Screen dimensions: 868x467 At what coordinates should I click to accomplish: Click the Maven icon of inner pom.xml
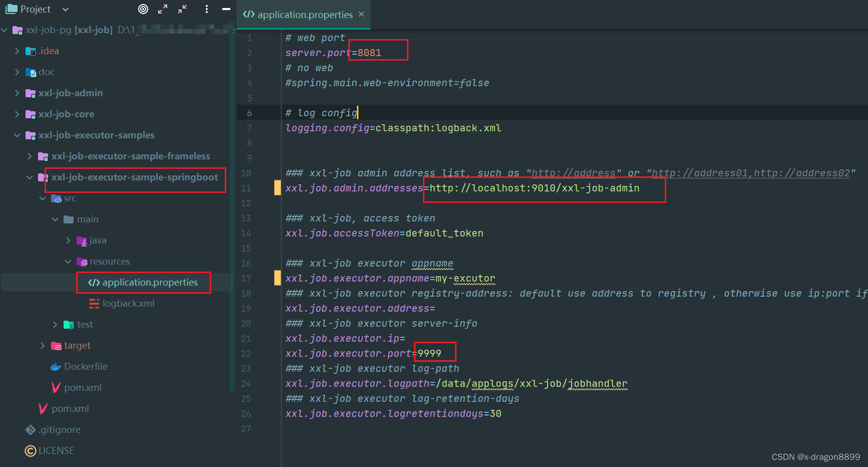pyautogui.click(x=56, y=388)
